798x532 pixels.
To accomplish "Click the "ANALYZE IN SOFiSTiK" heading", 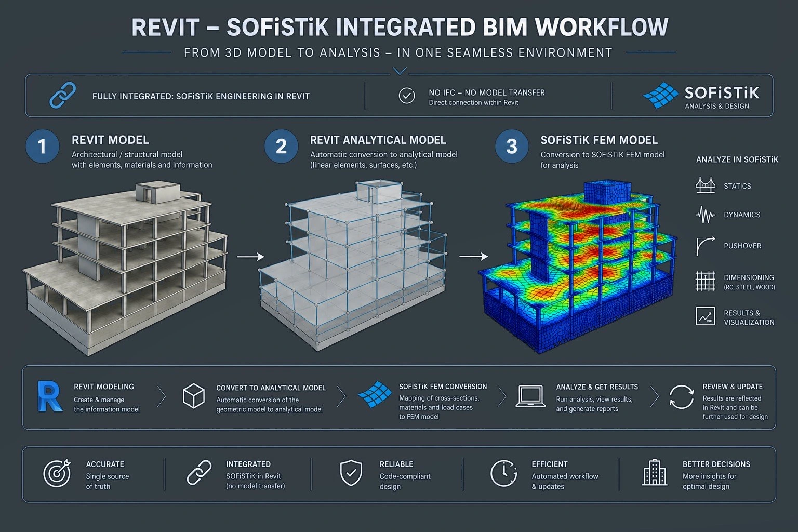I will coord(737,159).
